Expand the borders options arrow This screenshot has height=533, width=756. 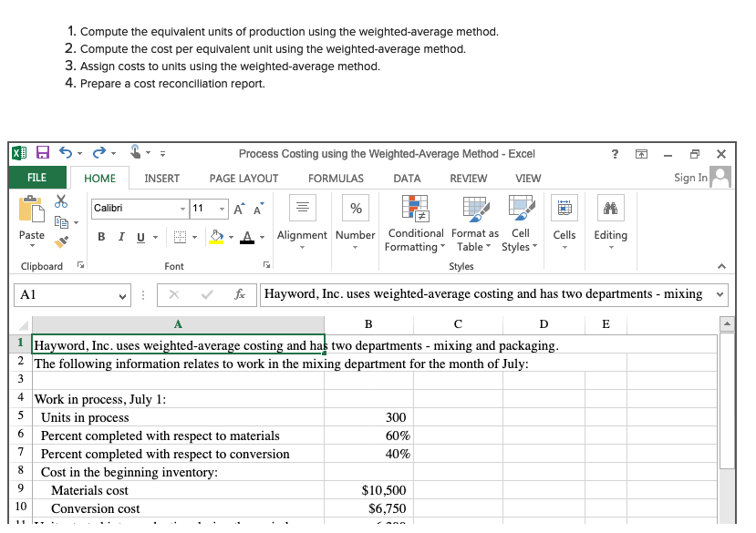195,237
